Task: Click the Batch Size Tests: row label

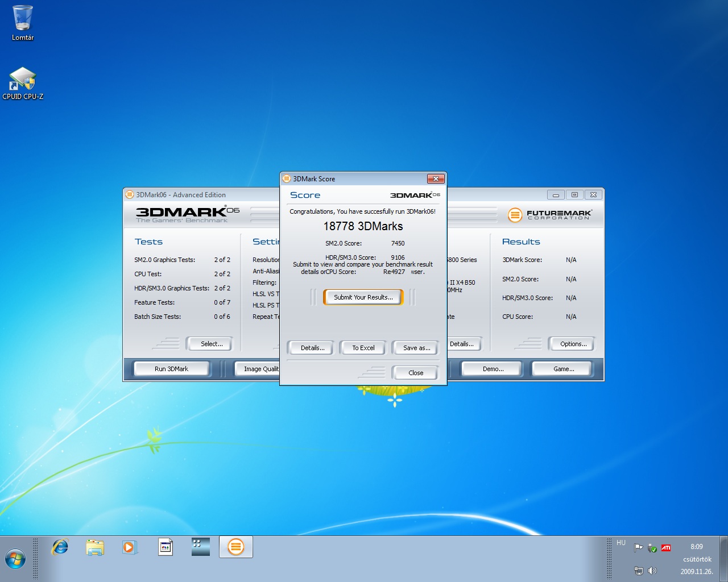Action: [x=158, y=317]
